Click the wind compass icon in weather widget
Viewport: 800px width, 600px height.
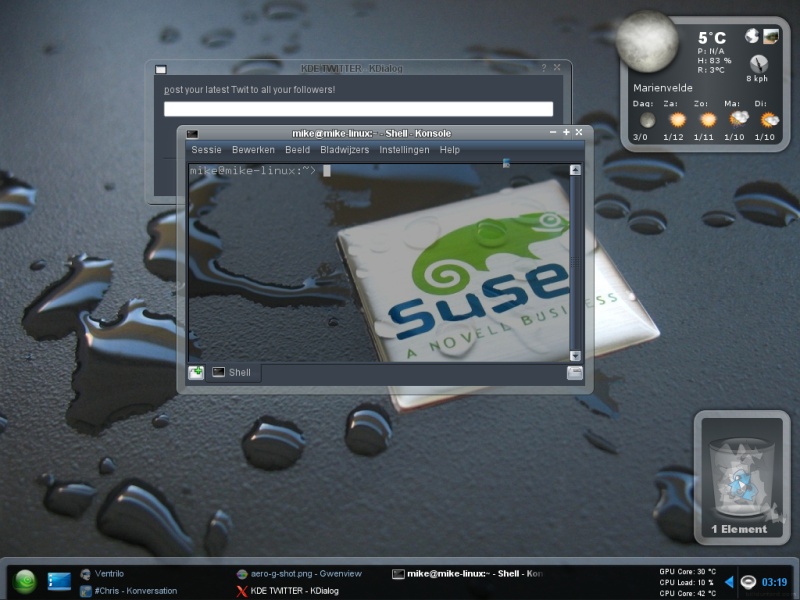pyautogui.click(x=759, y=64)
